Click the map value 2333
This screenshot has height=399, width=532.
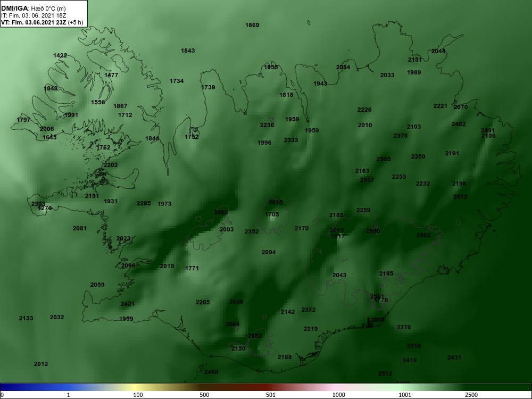click(x=291, y=140)
